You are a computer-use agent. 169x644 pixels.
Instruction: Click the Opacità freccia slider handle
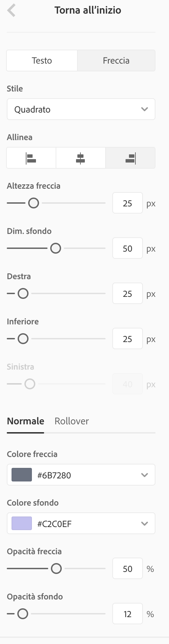coord(56,569)
